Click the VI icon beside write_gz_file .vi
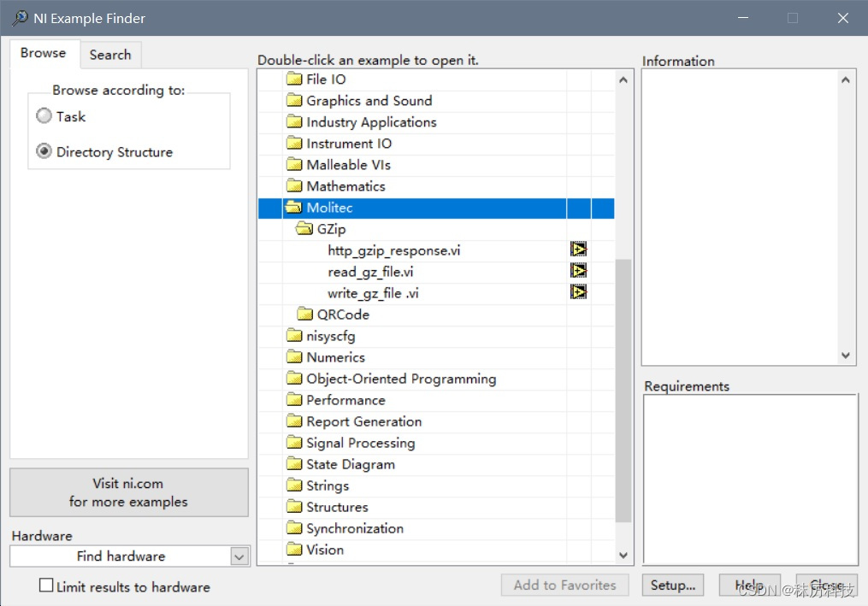868x606 pixels. [579, 291]
